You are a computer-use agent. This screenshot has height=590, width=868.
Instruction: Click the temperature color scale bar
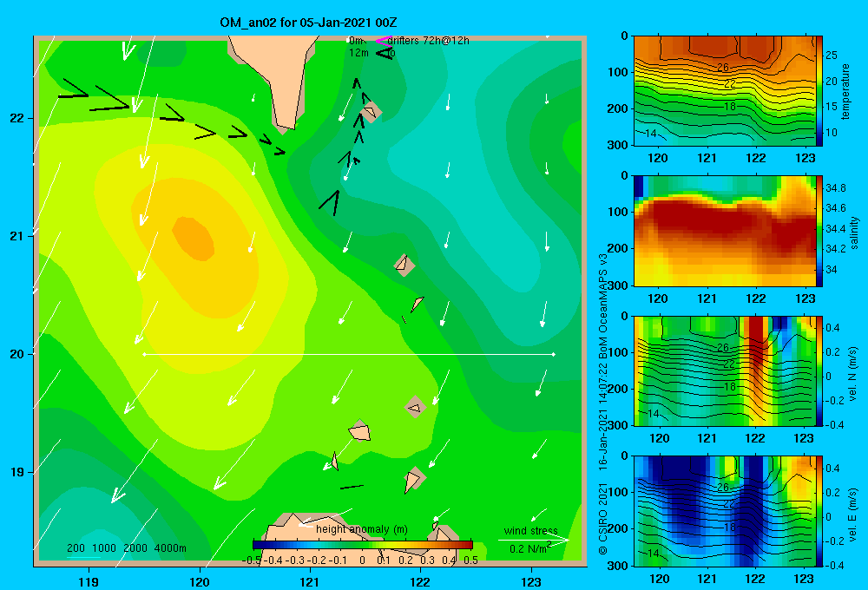(x=819, y=91)
